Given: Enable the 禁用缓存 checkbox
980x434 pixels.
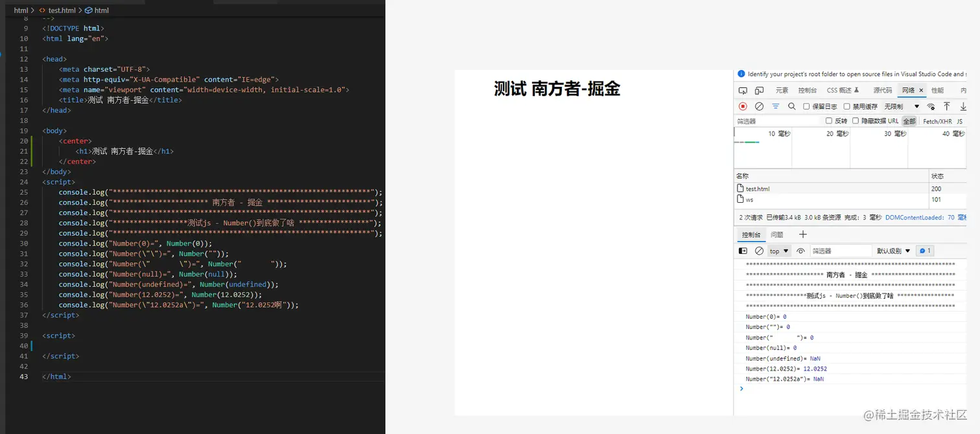Looking at the screenshot, I should coord(846,106).
